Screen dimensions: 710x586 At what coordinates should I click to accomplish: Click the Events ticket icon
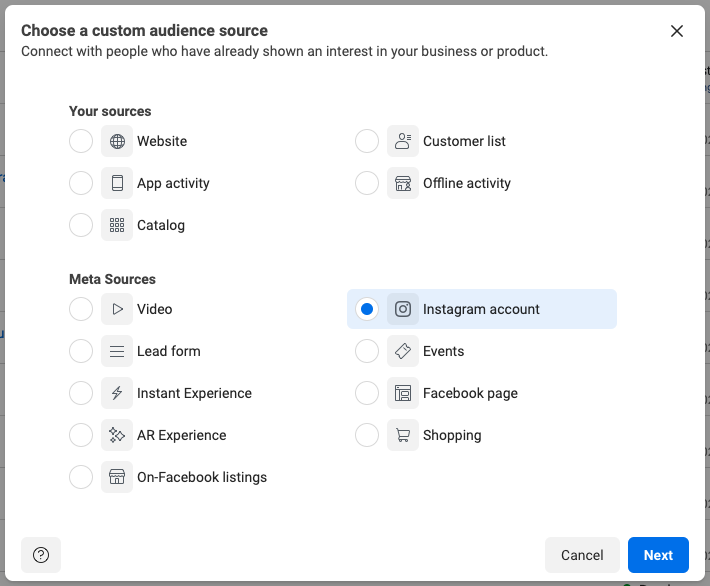[403, 351]
